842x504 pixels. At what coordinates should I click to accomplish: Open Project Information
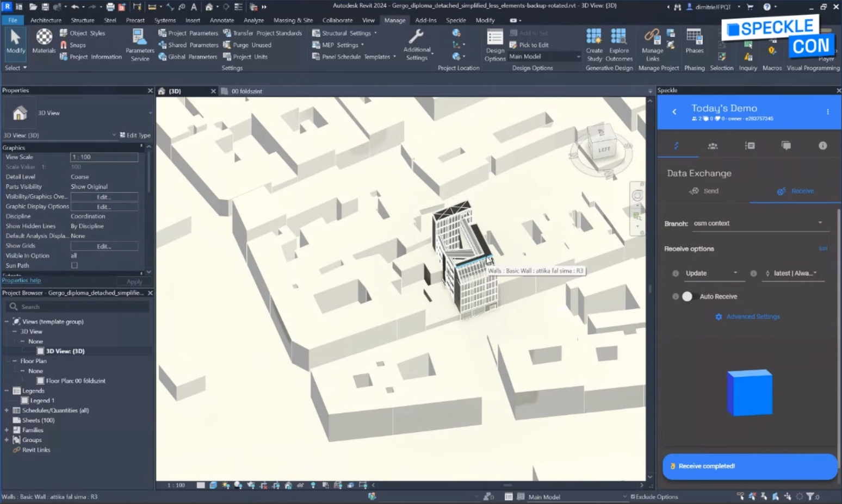[91, 57]
